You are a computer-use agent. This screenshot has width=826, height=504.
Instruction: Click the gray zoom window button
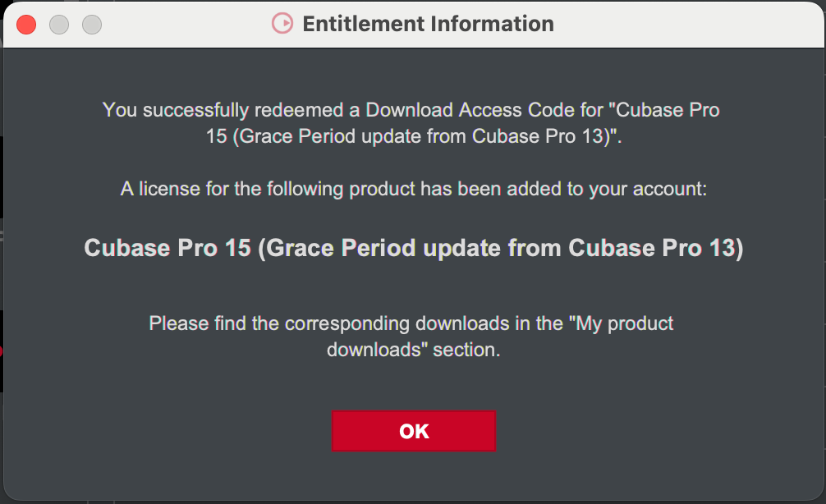[92, 25]
